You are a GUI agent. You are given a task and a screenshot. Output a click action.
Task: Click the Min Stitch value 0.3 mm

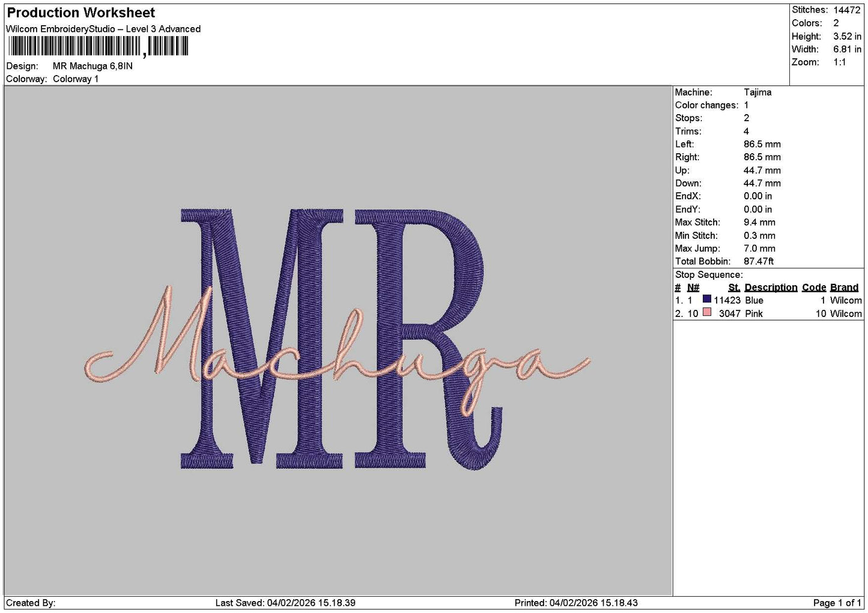pos(759,236)
